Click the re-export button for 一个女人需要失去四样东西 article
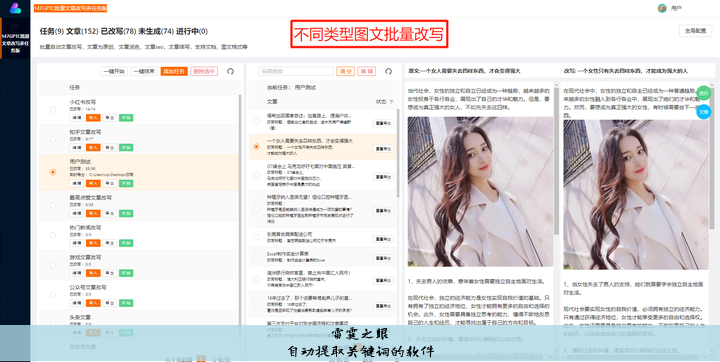 [383, 148]
